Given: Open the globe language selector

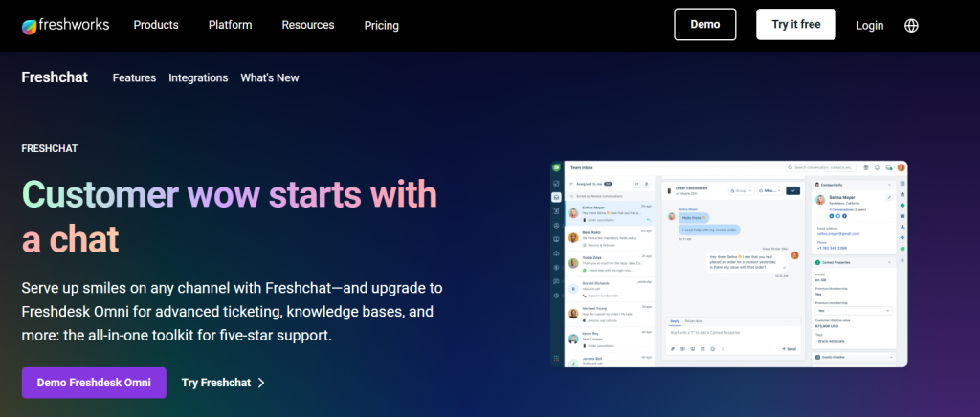Looking at the screenshot, I should 911,26.
